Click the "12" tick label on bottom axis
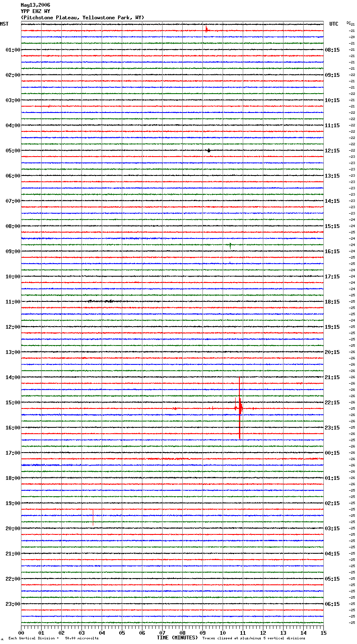 click(x=263, y=633)
